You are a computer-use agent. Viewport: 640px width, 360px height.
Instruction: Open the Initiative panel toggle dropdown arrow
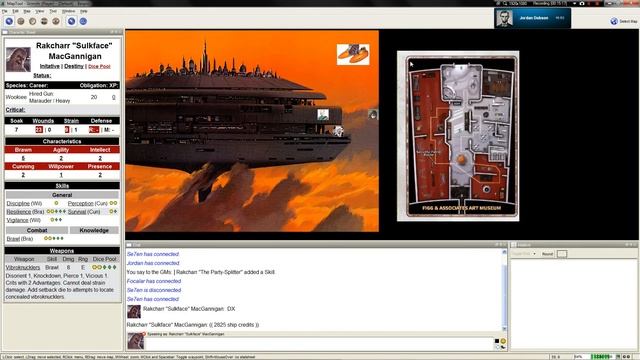pyautogui.click(x=534, y=254)
